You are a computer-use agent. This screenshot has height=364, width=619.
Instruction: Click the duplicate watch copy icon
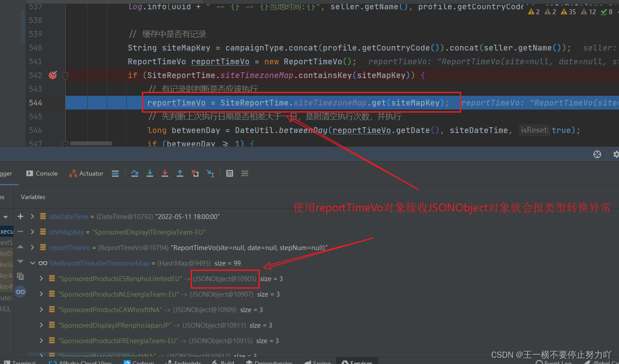pos(20,276)
